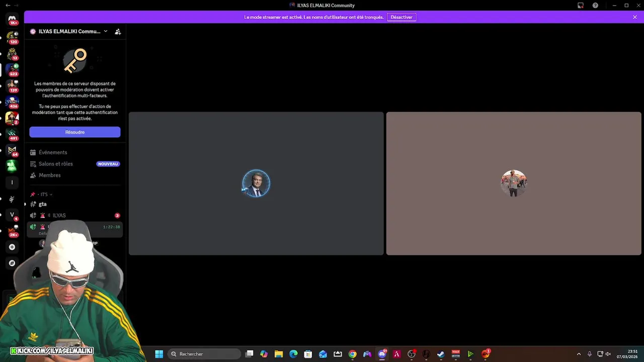
Task: Open the V server with 4 badge
Action: [12, 215]
